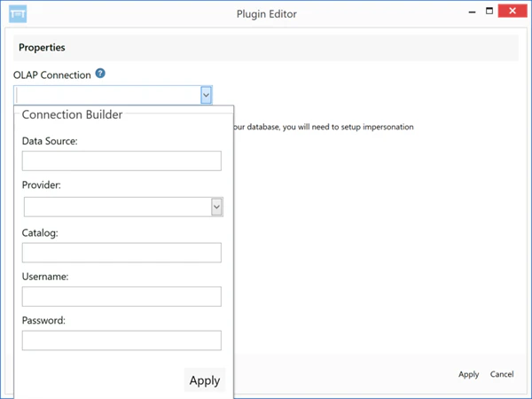Click Apply in the Plugin Editor footer

[x=468, y=374]
